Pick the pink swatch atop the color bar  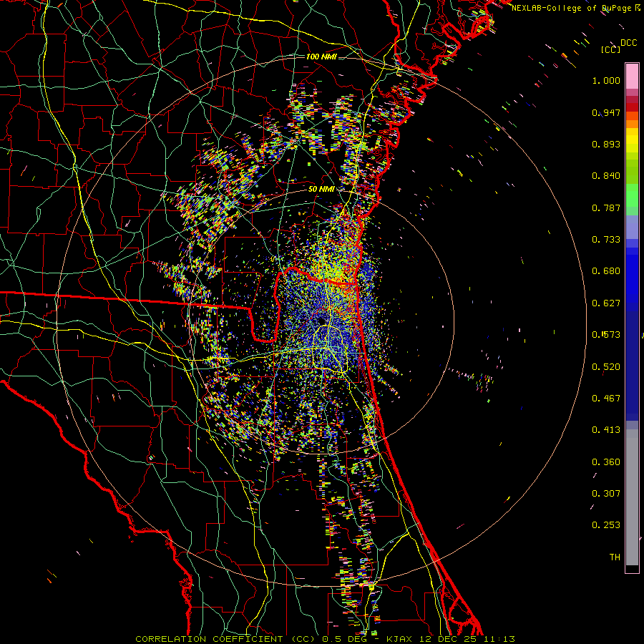point(632,76)
